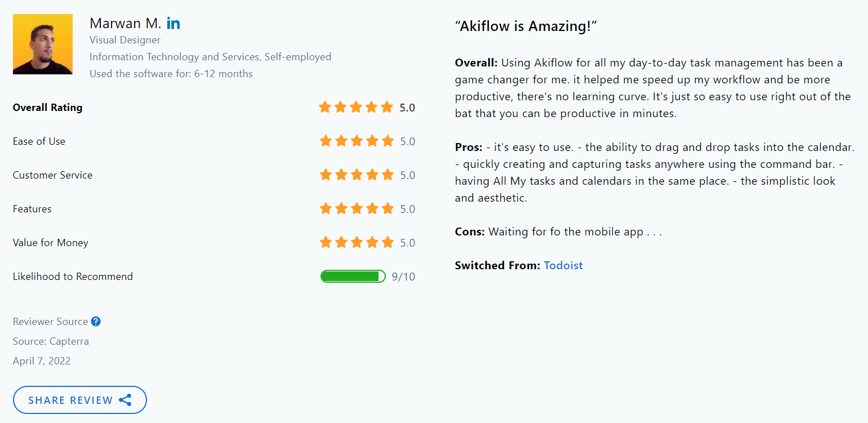The height and width of the screenshot is (423, 868).
Task: Click the Reviewer Source text label
Action: point(50,321)
